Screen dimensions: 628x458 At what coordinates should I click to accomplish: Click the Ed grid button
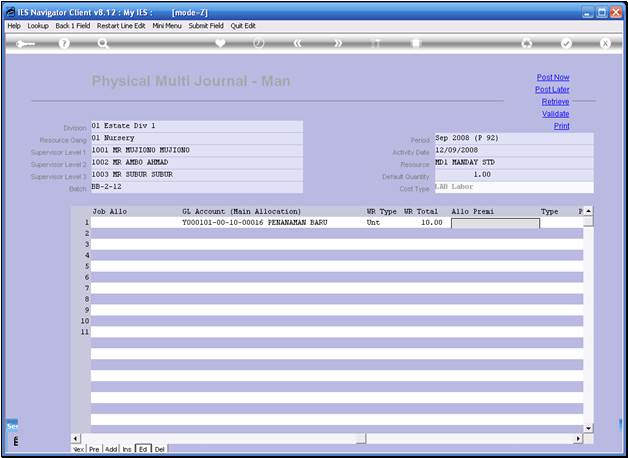[143, 449]
